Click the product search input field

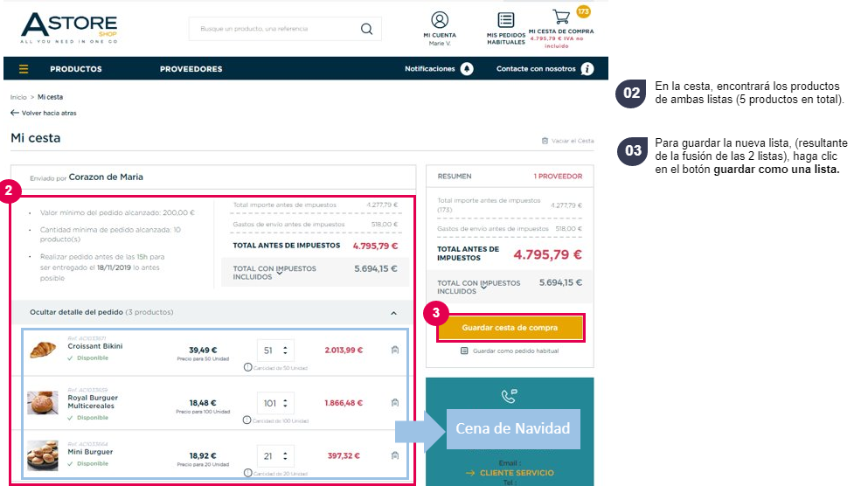pos(274,29)
